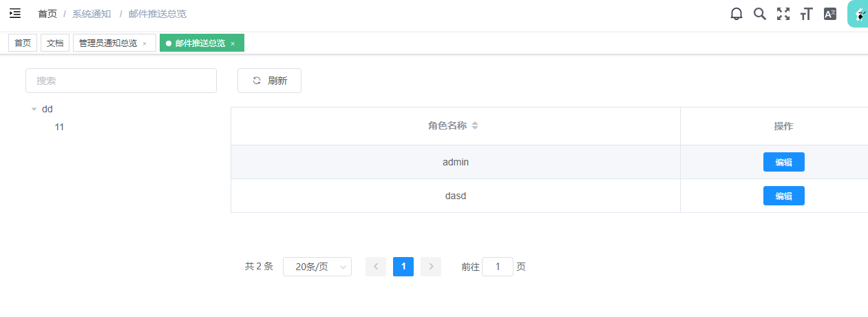Click the 刷新 refresh button

(x=269, y=81)
